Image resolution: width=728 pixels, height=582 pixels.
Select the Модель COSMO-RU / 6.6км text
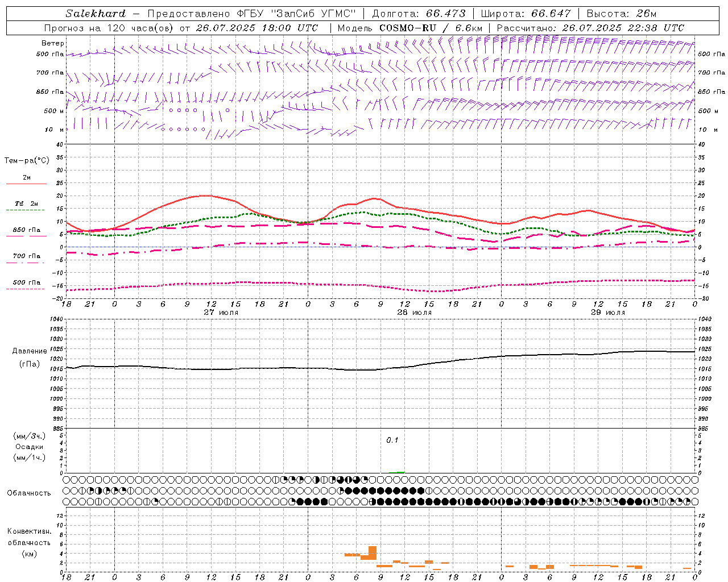(x=409, y=28)
